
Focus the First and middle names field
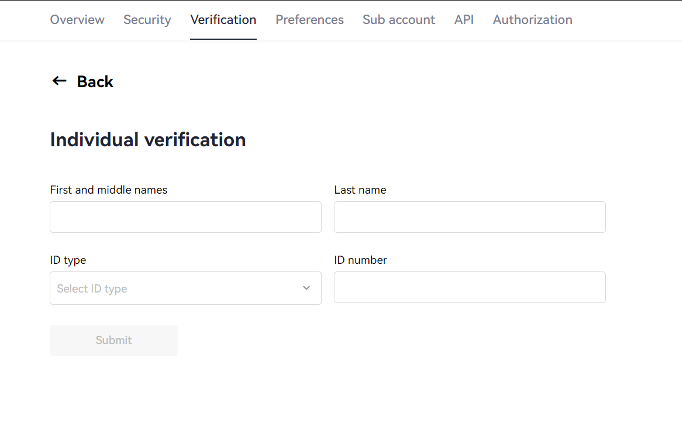coord(186,217)
